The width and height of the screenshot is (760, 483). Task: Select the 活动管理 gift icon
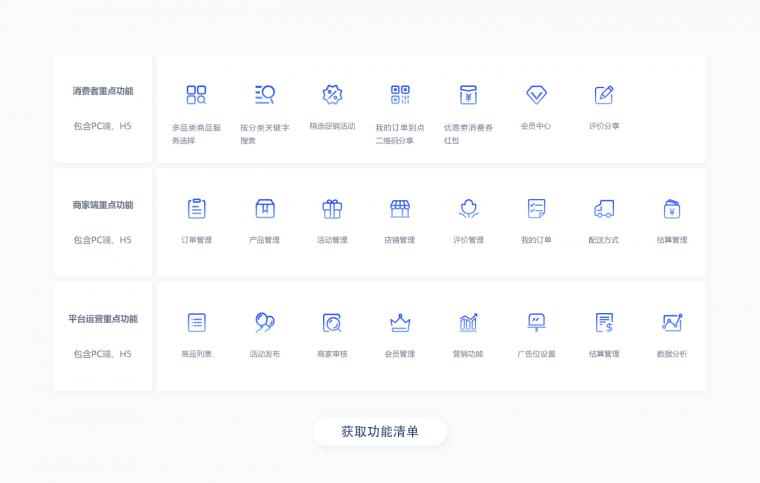[x=332, y=209]
